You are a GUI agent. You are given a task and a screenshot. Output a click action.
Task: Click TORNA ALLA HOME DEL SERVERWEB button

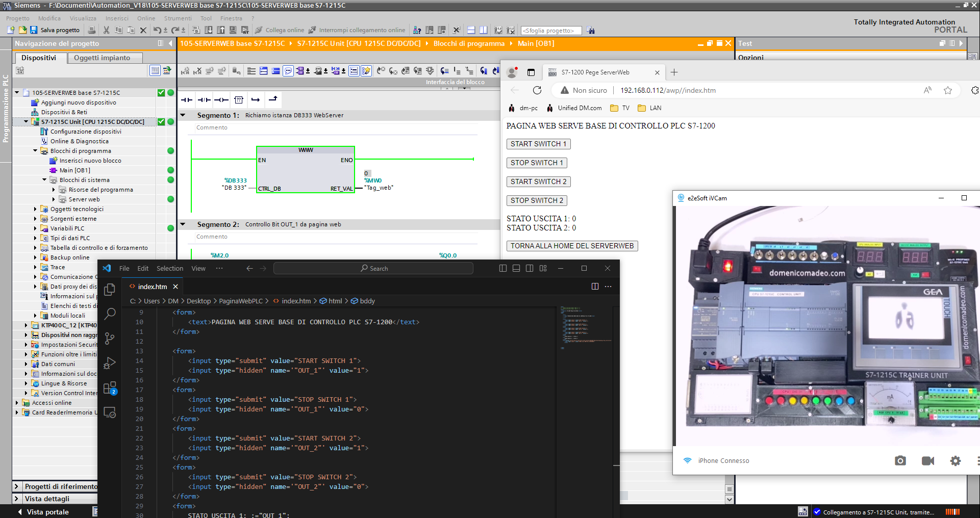click(x=572, y=246)
